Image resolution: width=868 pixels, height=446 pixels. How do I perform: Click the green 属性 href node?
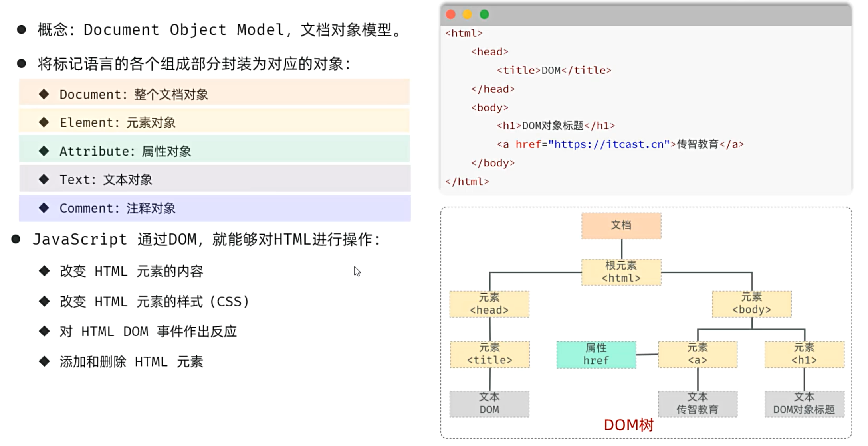tap(596, 354)
